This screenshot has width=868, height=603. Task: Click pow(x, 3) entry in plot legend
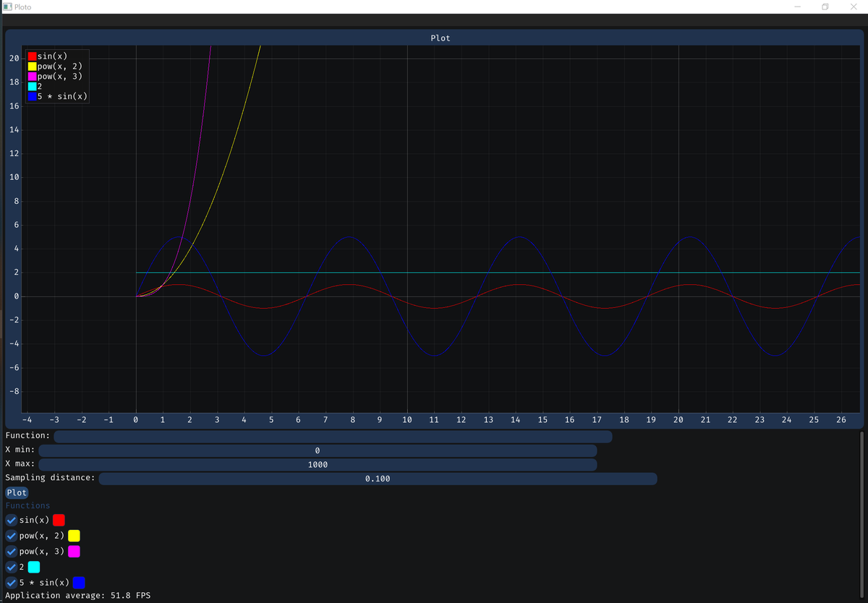(54, 76)
